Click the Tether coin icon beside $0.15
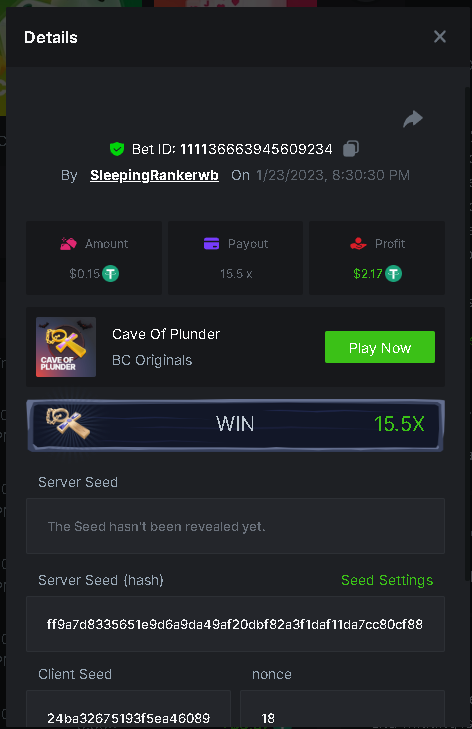The width and height of the screenshot is (472, 729). pos(111,273)
